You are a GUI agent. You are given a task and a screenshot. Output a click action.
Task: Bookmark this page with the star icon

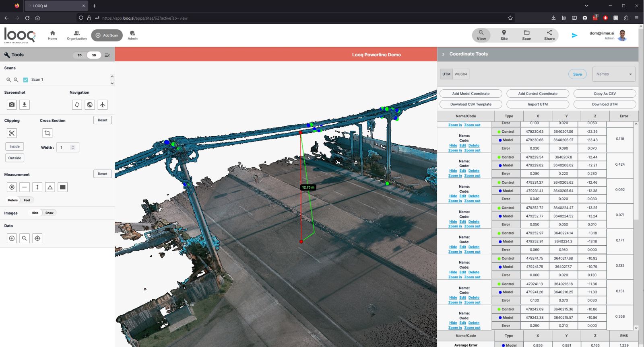(510, 18)
